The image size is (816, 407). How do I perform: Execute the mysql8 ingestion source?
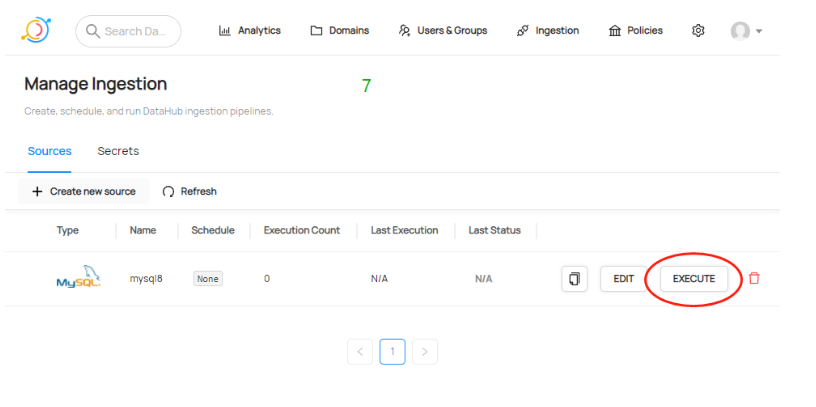[x=693, y=279]
